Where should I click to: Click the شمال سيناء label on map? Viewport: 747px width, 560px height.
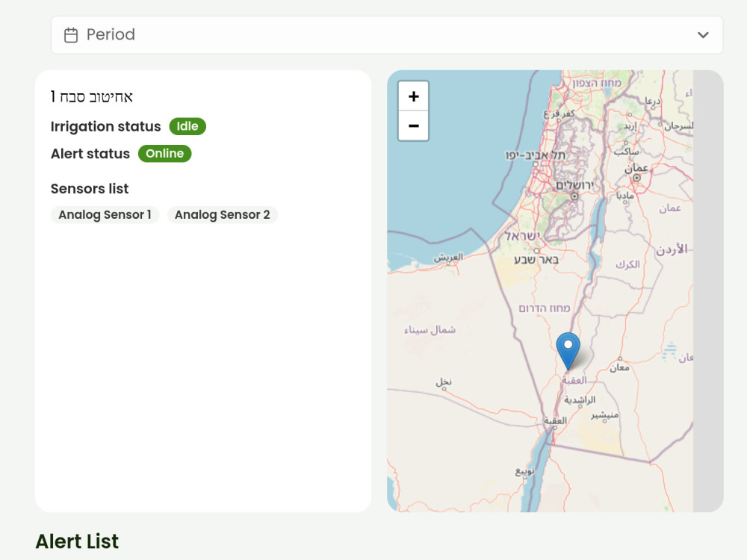click(x=430, y=329)
